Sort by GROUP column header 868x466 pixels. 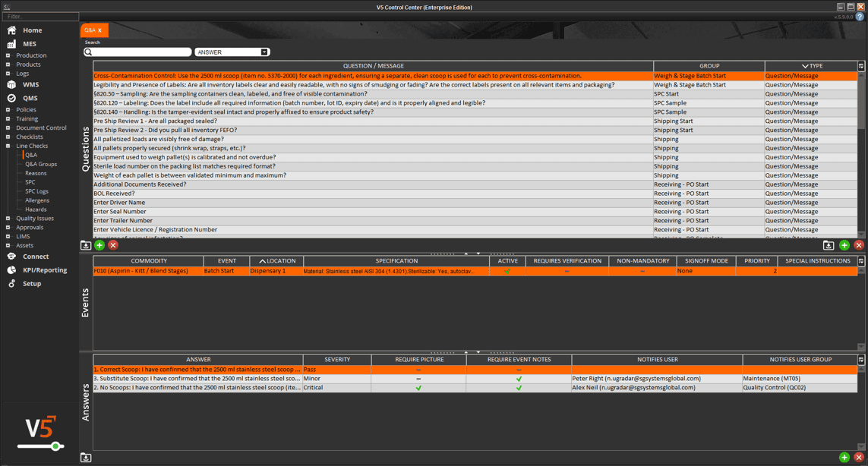click(709, 66)
